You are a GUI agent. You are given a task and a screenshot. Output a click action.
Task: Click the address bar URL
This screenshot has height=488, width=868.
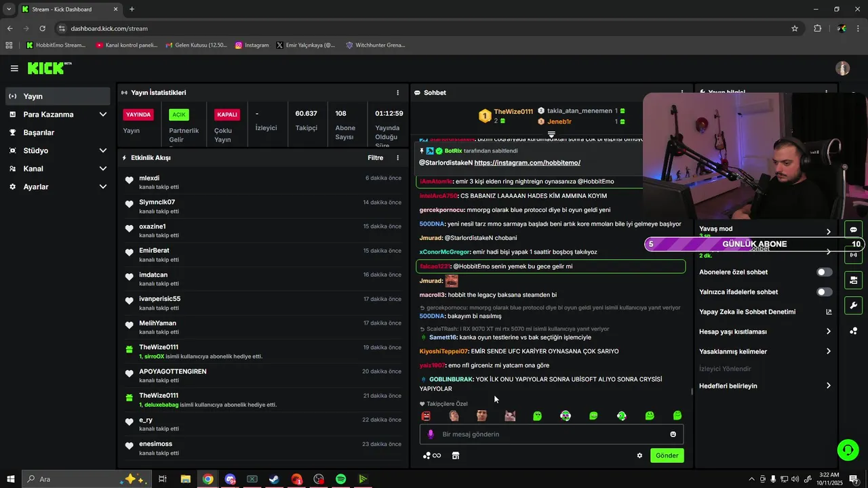[x=109, y=28]
